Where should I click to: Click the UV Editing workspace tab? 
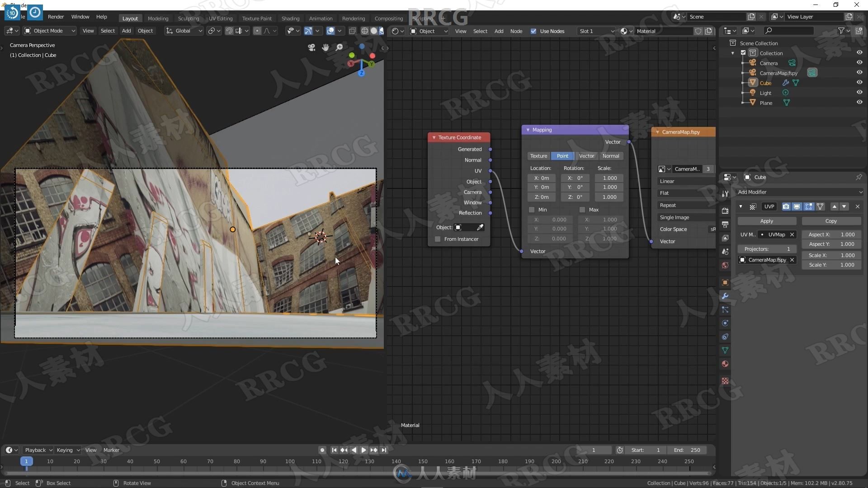[x=221, y=18]
